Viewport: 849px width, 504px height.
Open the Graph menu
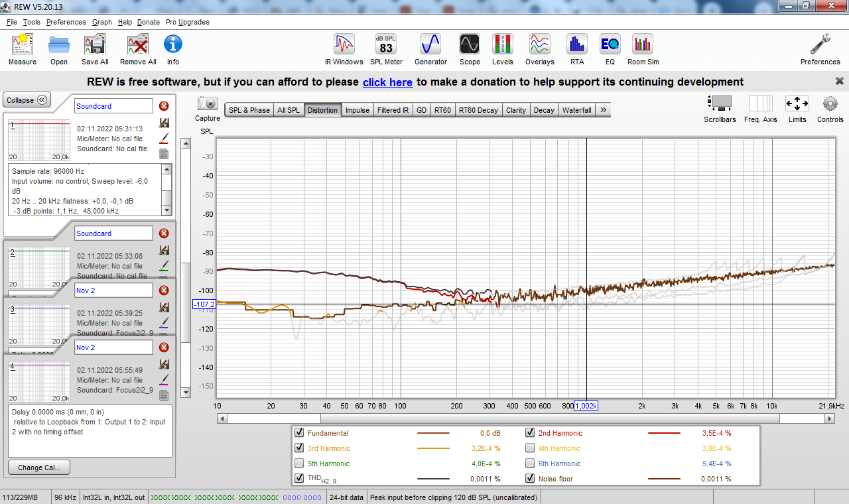(x=102, y=22)
